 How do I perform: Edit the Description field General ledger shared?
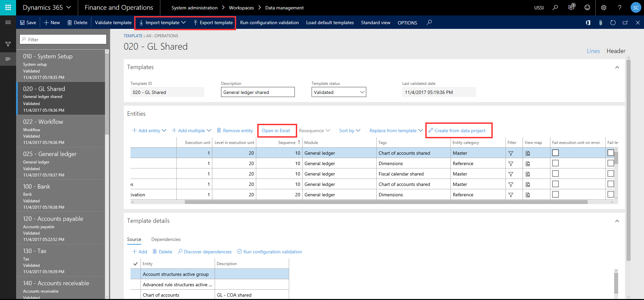(258, 92)
